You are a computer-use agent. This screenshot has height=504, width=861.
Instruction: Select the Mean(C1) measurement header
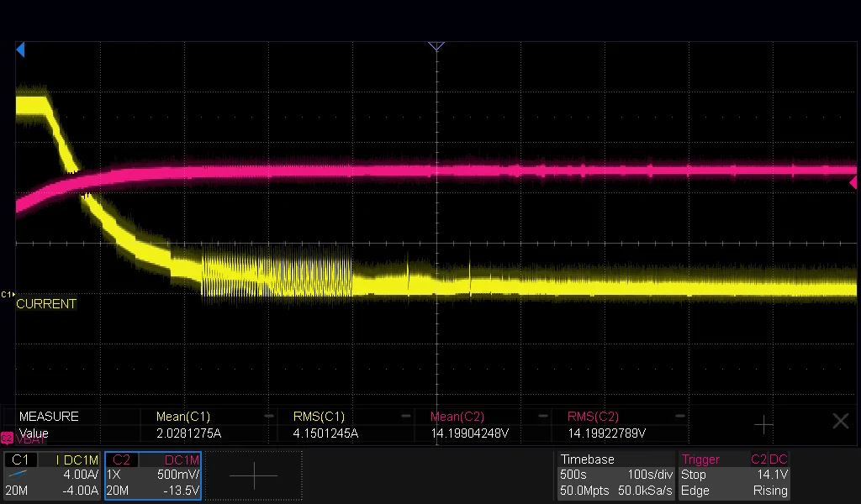(x=182, y=417)
